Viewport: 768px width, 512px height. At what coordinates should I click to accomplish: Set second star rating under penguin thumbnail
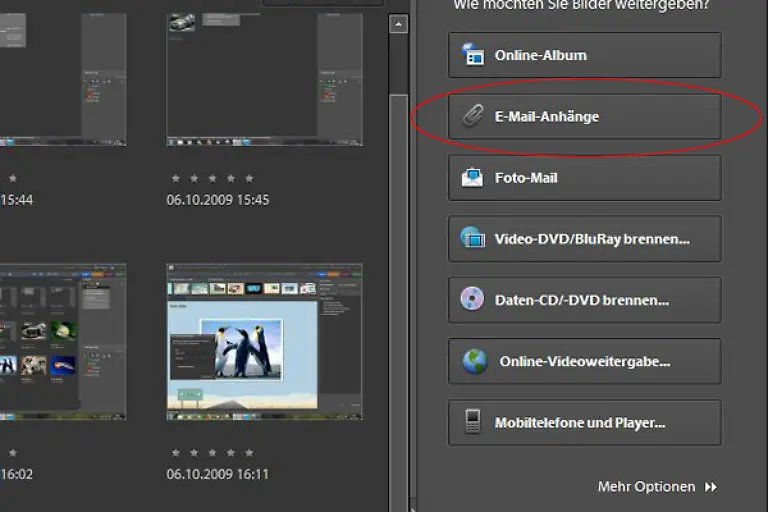click(194, 453)
